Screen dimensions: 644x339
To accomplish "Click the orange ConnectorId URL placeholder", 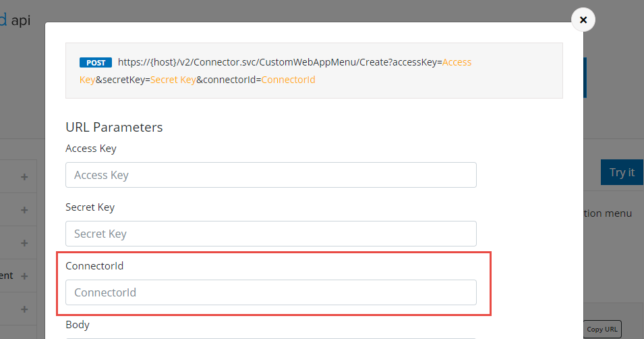I will 288,80.
